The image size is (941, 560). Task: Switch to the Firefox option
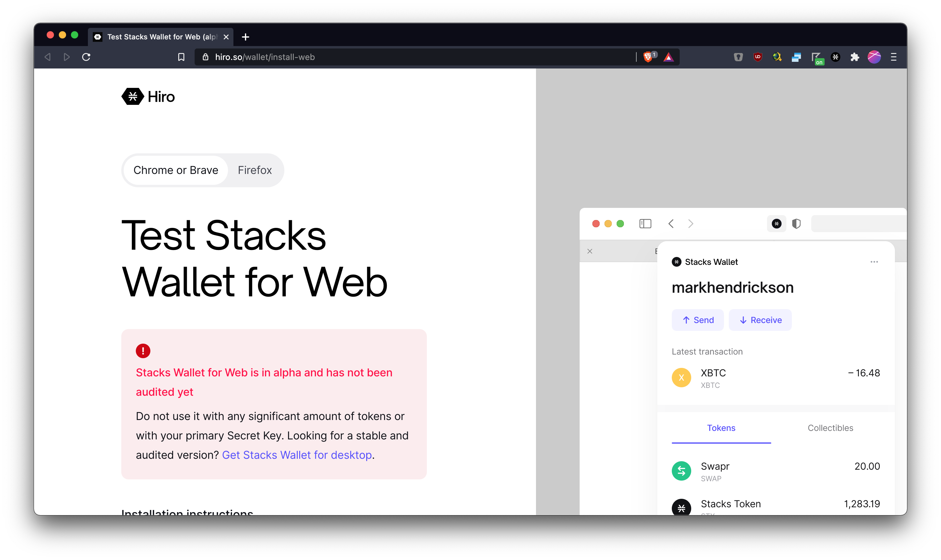tap(255, 170)
